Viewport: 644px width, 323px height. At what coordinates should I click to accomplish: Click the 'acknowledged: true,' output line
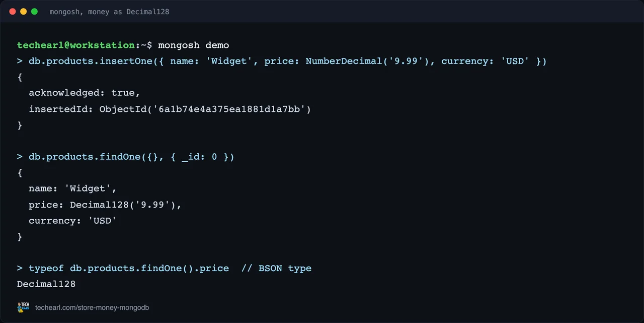click(85, 93)
